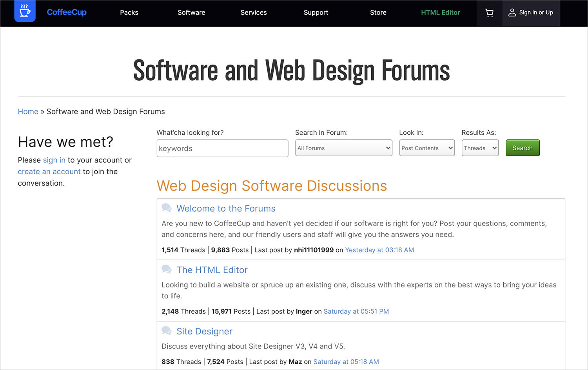Click the speech bubble beside Site Designer
588x370 pixels.
coord(167,330)
